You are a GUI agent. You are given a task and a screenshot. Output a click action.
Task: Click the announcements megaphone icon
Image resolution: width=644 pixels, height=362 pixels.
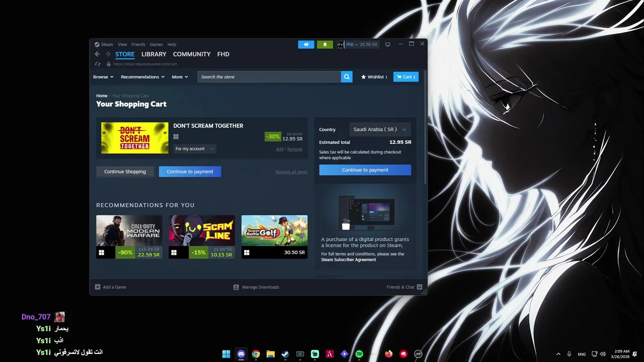(306, 44)
